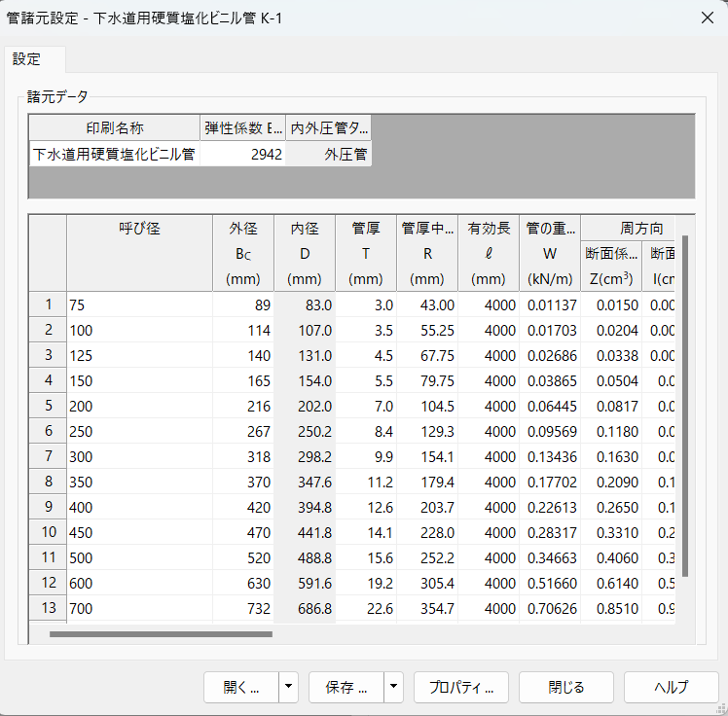Close the pipe specification dialog window
This screenshot has height=716, width=728.
pos(706,18)
